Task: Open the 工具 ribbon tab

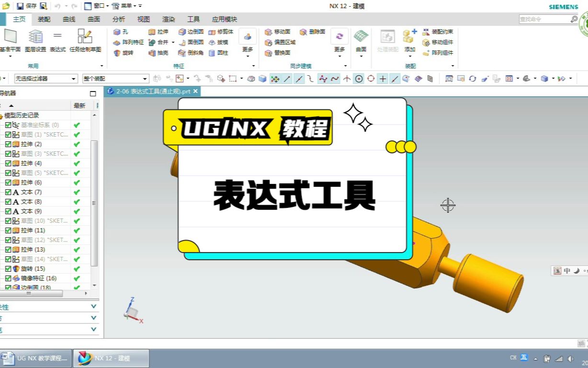Action: tap(193, 19)
